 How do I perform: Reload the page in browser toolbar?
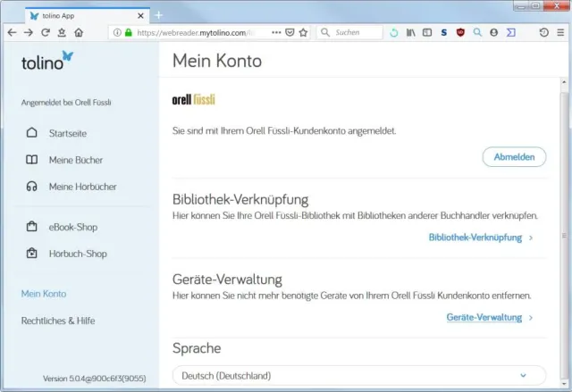(45, 32)
